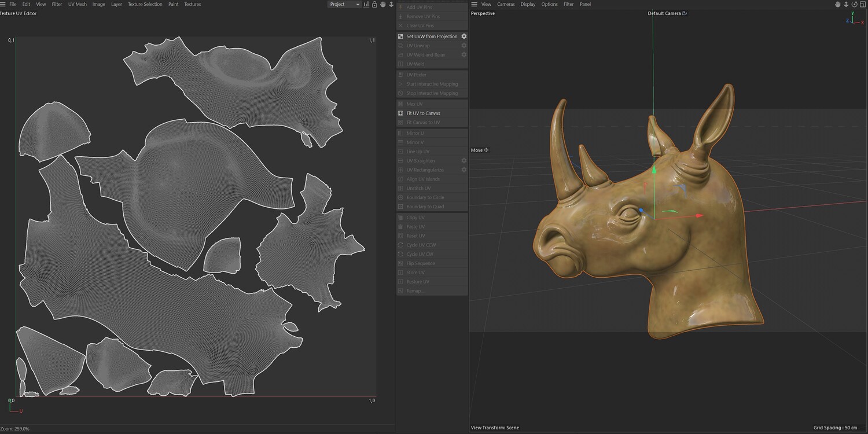This screenshot has width=868, height=434.
Task: Open the File menu in UV editor
Action: 13,4
